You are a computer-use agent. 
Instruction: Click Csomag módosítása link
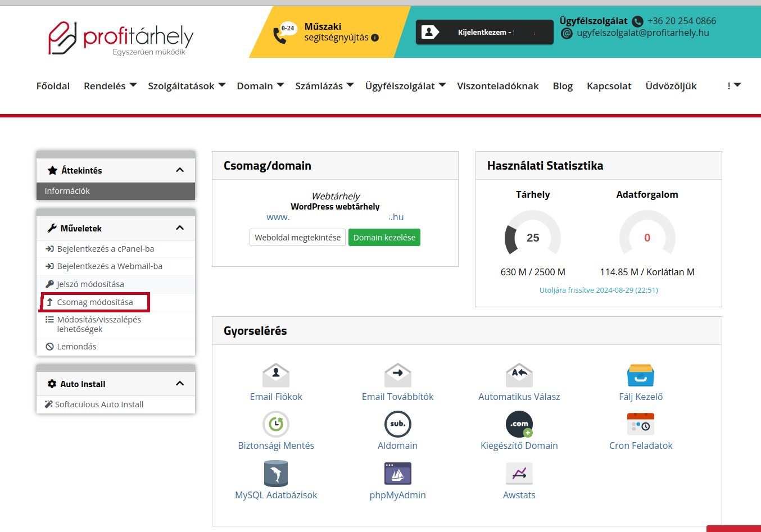[x=95, y=302]
